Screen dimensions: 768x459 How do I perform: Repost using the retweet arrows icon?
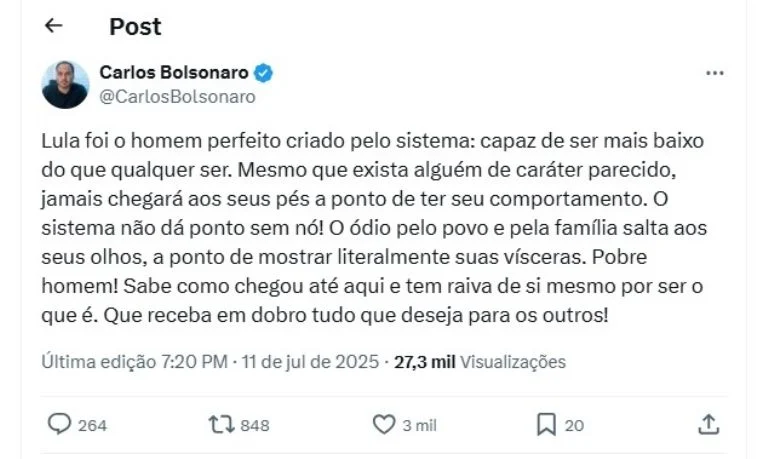point(220,425)
